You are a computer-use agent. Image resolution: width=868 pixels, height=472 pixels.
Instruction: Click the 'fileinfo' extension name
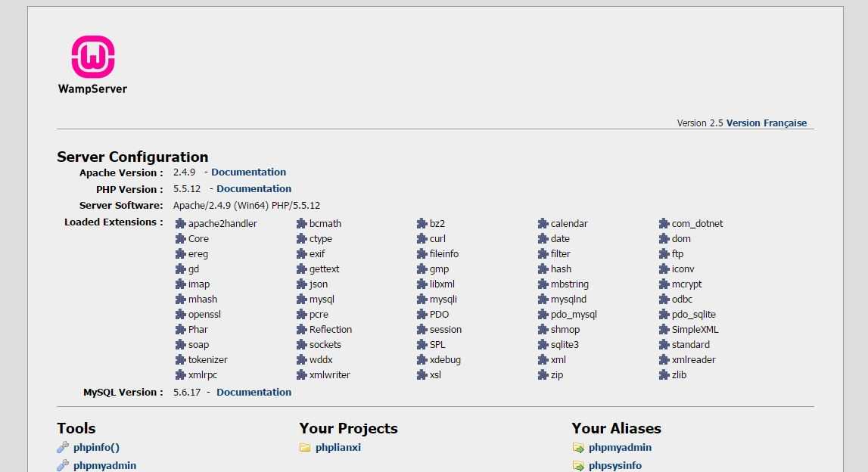pyautogui.click(x=444, y=254)
